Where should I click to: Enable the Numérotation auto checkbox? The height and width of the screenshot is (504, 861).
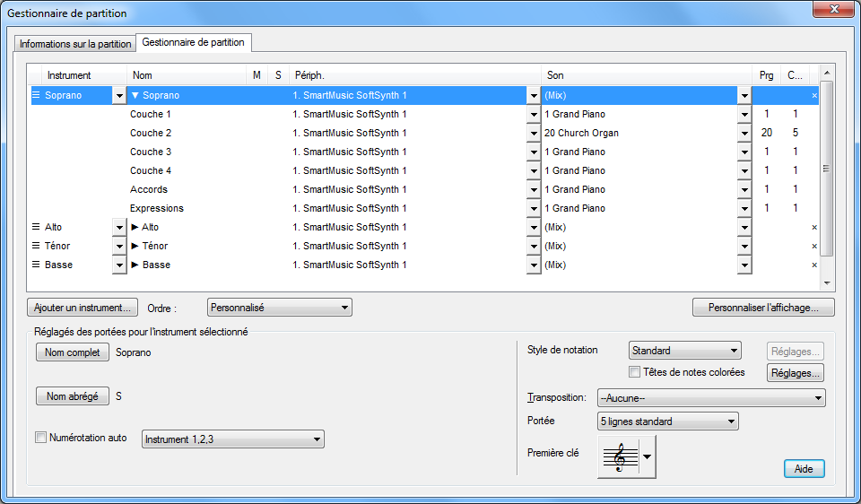pos(40,439)
